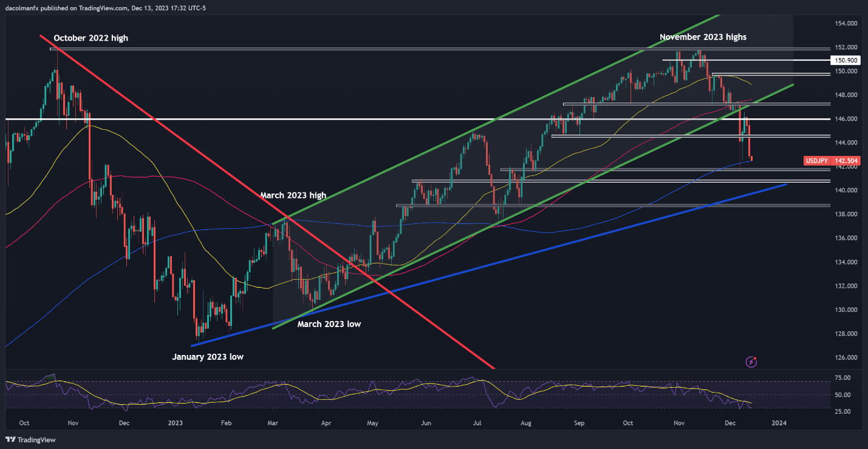Image resolution: width=868 pixels, height=449 pixels.
Task: Select the March 2023 low annotation
Action: 329,324
